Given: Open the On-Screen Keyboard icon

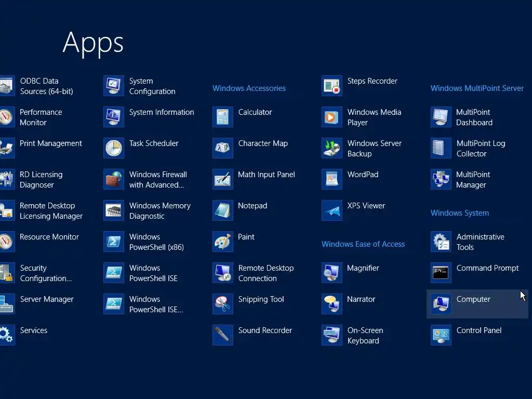Looking at the screenshot, I should point(332,335).
